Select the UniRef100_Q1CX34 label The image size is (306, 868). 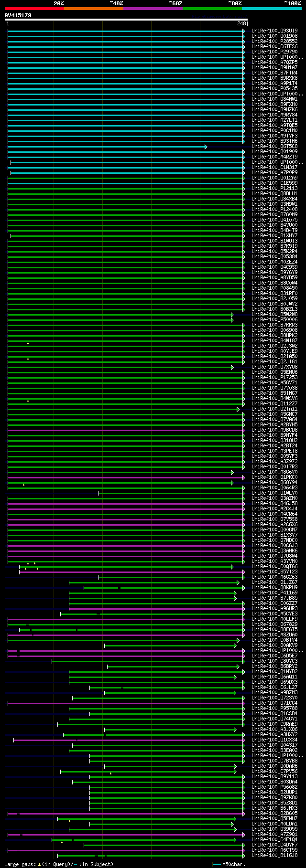(x=274, y=740)
